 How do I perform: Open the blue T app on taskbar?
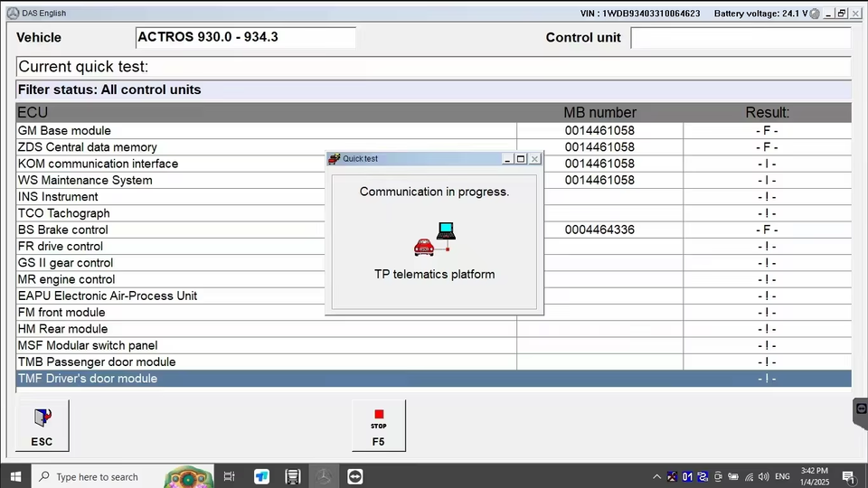[261, 476]
